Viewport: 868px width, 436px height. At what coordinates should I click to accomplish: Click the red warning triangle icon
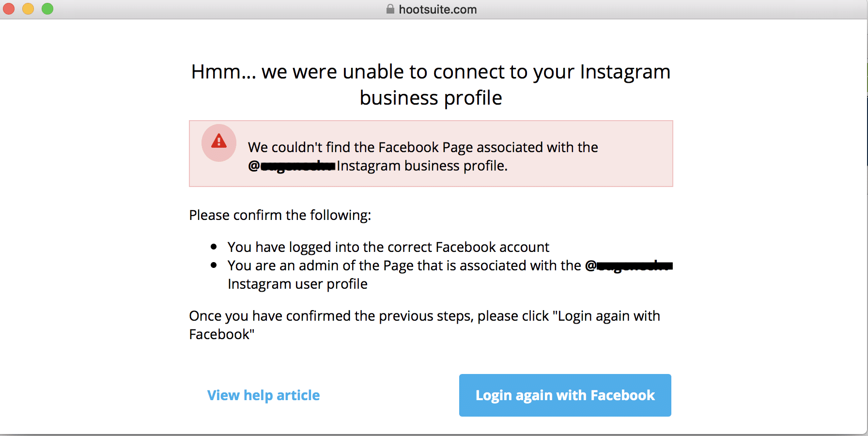(219, 141)
